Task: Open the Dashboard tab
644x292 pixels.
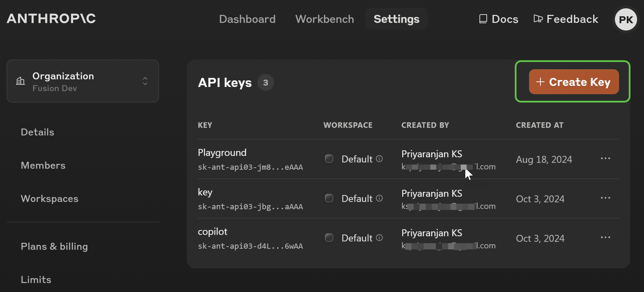Action: [x=247, y=19]
